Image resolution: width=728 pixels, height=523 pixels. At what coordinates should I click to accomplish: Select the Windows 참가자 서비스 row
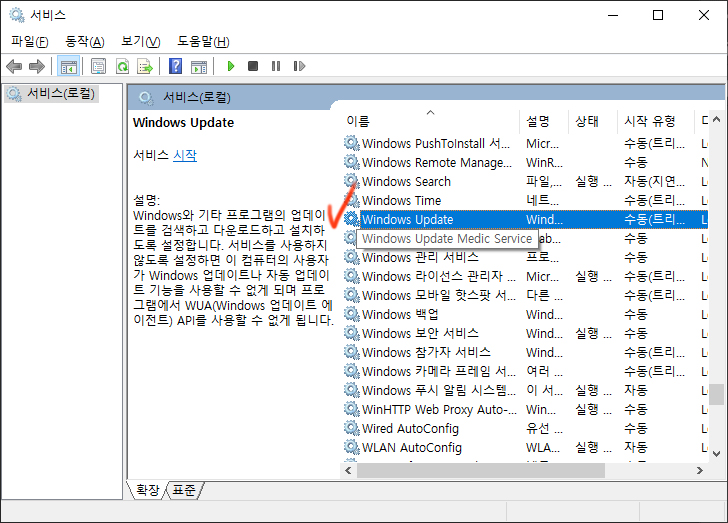pos(525,353)
